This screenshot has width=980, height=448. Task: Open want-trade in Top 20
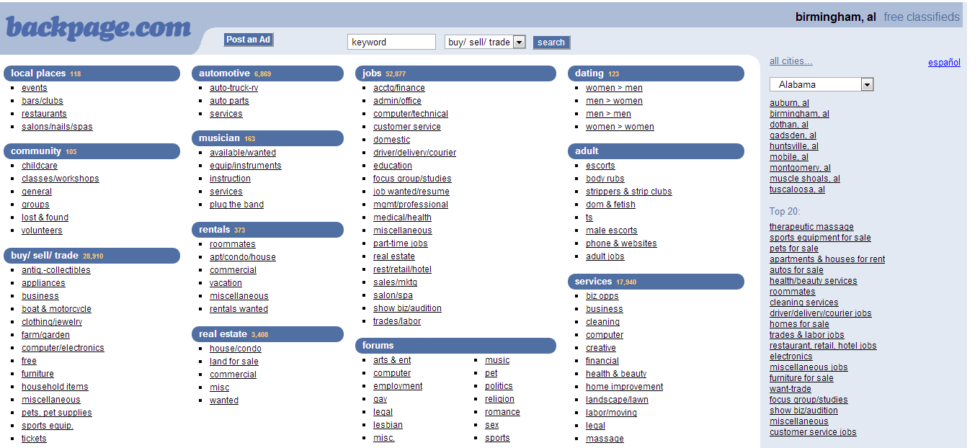click(x=790, y=389)
